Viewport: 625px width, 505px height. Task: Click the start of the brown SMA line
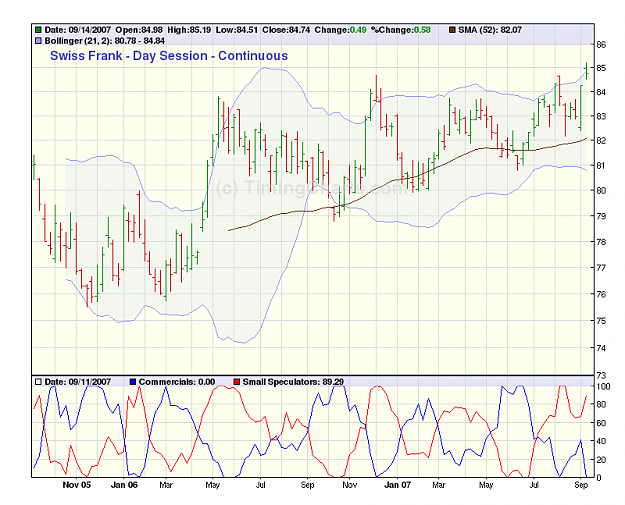229,230
